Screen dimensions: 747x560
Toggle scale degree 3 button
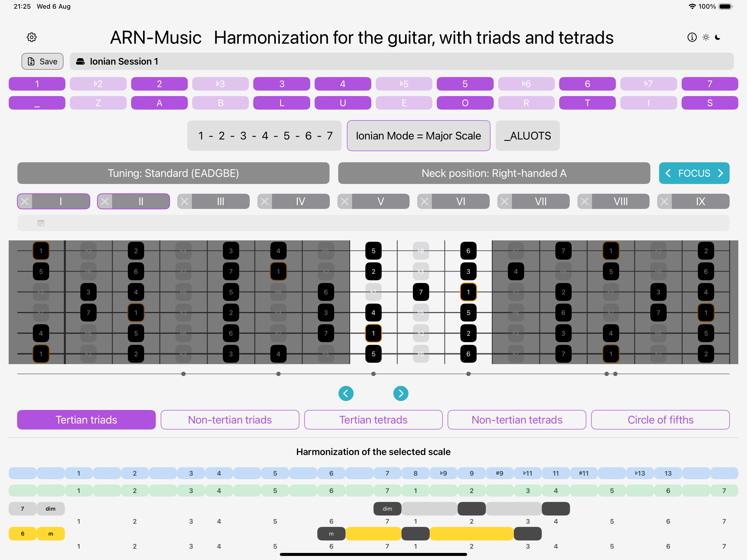click(x=282, y=84)
